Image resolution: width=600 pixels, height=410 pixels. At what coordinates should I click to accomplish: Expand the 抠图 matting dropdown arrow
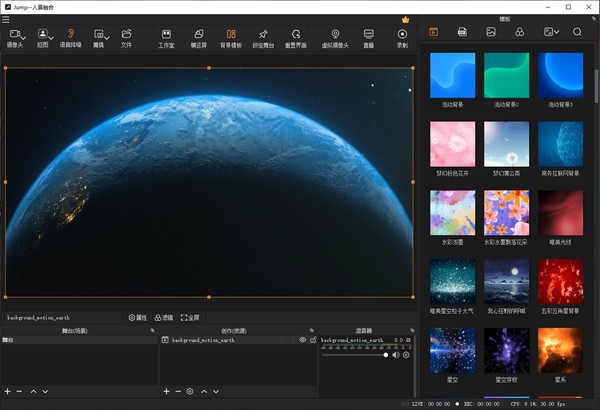pos(53,36)
